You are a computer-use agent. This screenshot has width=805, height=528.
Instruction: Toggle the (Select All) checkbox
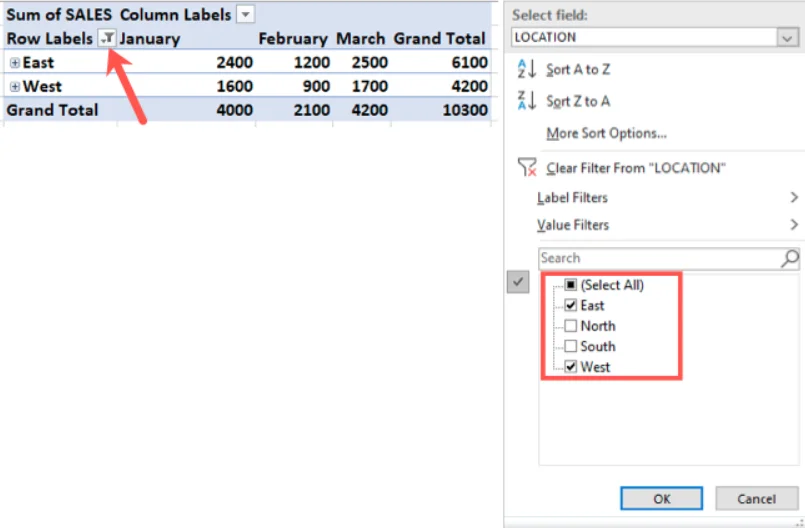[x=570, y=285]
